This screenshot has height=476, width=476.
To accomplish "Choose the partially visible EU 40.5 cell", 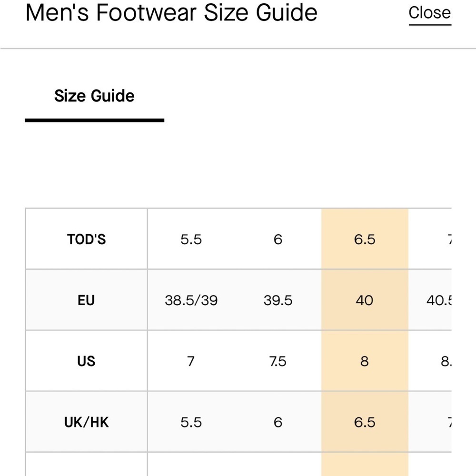I will (438, 300).
